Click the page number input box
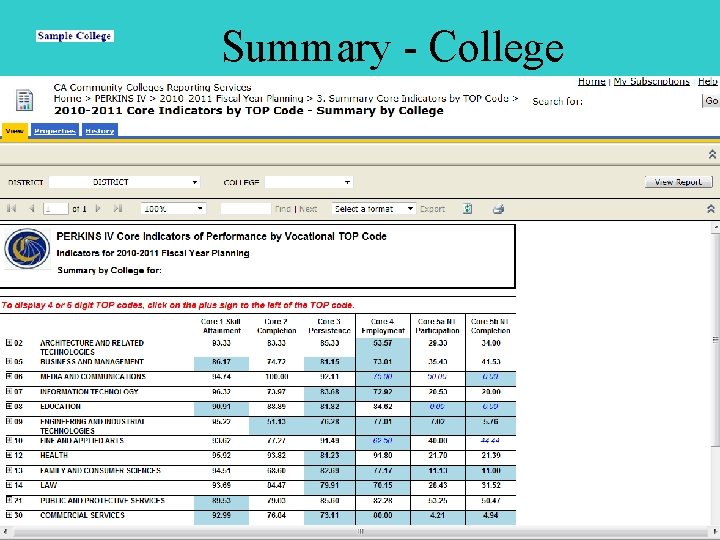 pos(56,209)
